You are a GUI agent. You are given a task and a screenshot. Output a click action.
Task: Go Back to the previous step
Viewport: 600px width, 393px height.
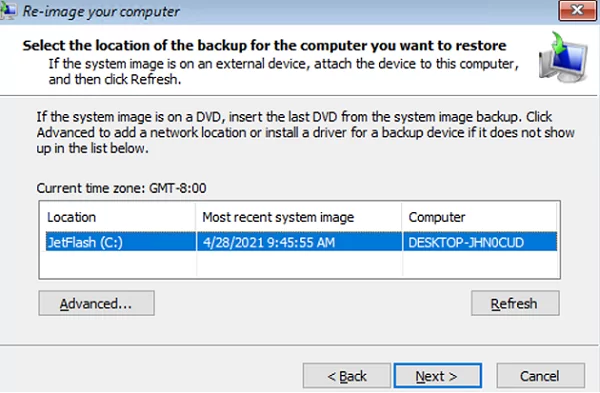pyautogui.click(x=347, y=376)
